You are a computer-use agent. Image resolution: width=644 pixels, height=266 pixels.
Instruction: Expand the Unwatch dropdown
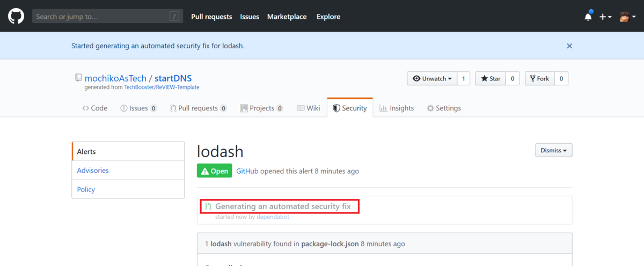click(x=432, y=79)
